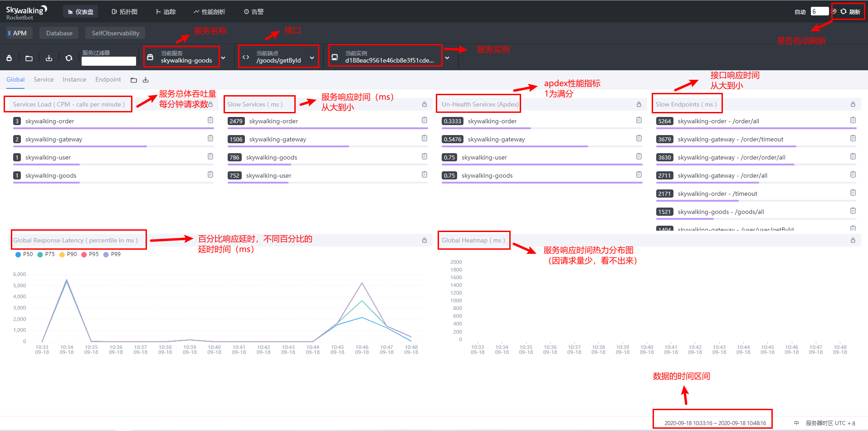Image resolution: width=868 pixels, height=431 pixels.
Task: Open the 当前端点 /goods/getById dropdown
Action: tap(278, 57)
